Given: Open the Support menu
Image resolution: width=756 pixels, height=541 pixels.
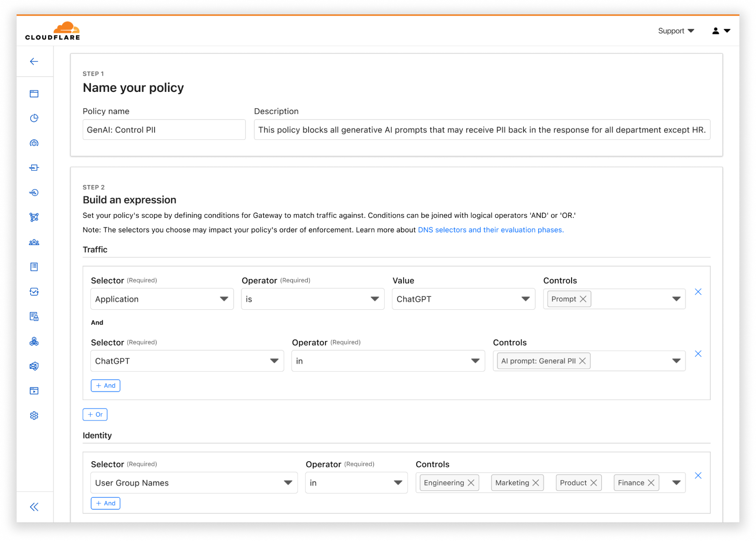Looking at the screenshot, I should (x=676, y=31).
